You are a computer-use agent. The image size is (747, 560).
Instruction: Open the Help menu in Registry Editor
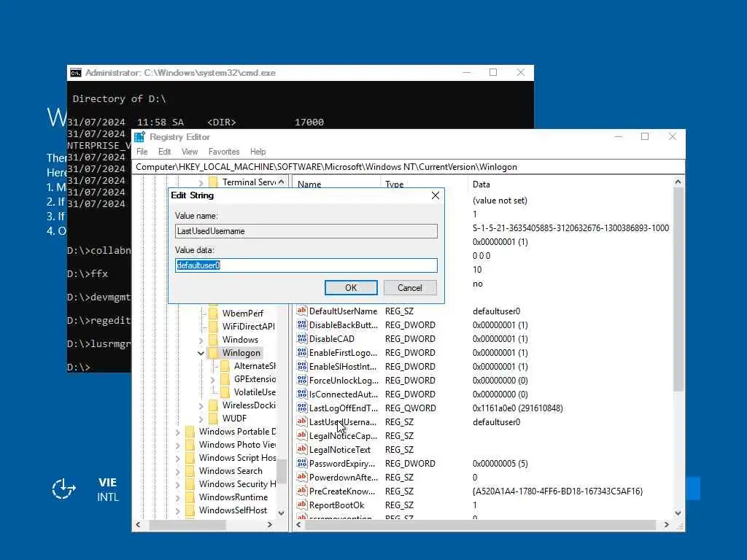click(x=258, y=152)
